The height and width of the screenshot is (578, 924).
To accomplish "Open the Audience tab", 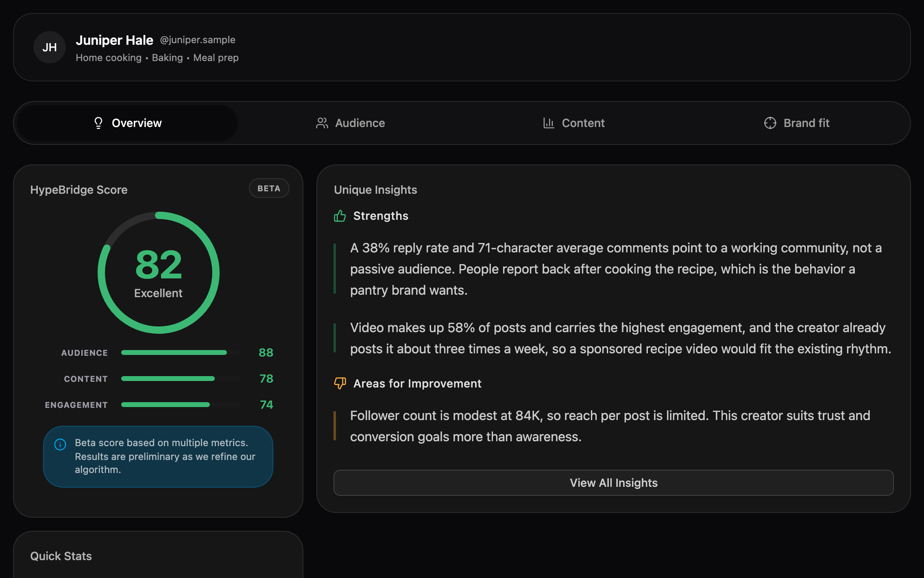I will point(351,123).
